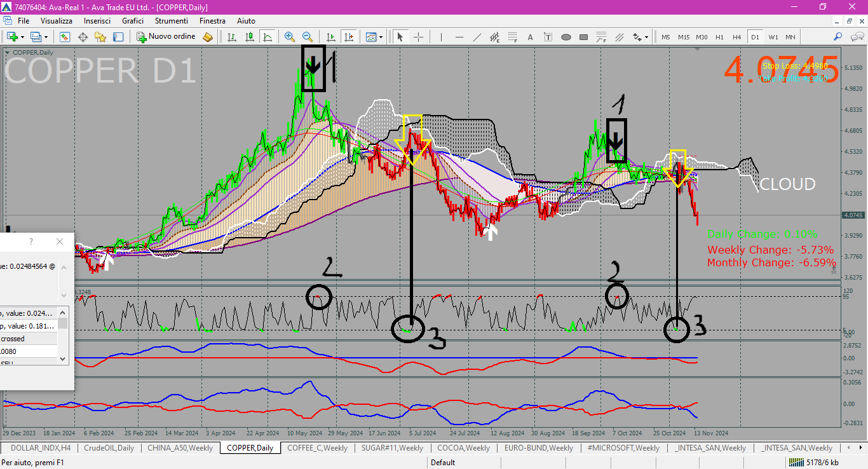Pick the trendline drawing tool
Image resolution: width=868 pixels, height=469 pixels.
[x=477, y=37]
